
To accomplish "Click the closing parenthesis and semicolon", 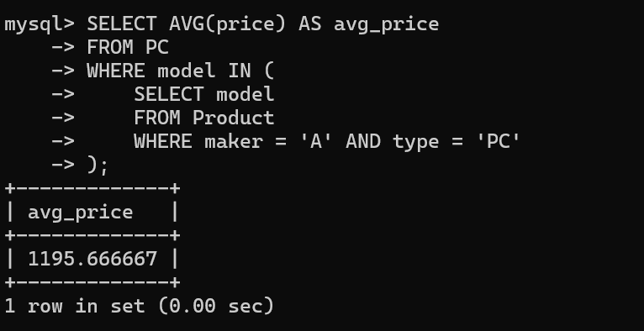I will pyautogui.click(x=98, y=165).
